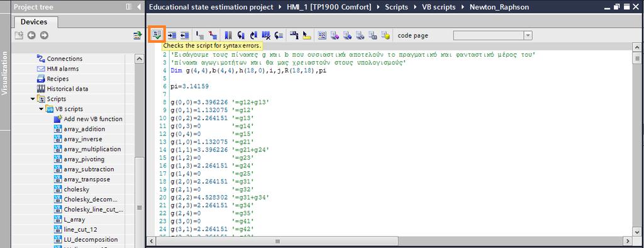Open the line_cut_12 script
The image size is (644, 248).
80,230
